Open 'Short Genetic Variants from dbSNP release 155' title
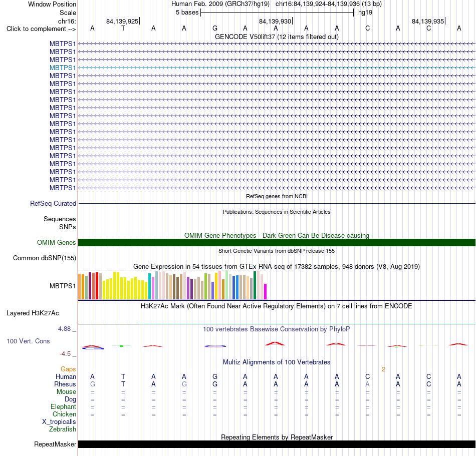The width and height of the screenshot is (476, 456). 277,251
